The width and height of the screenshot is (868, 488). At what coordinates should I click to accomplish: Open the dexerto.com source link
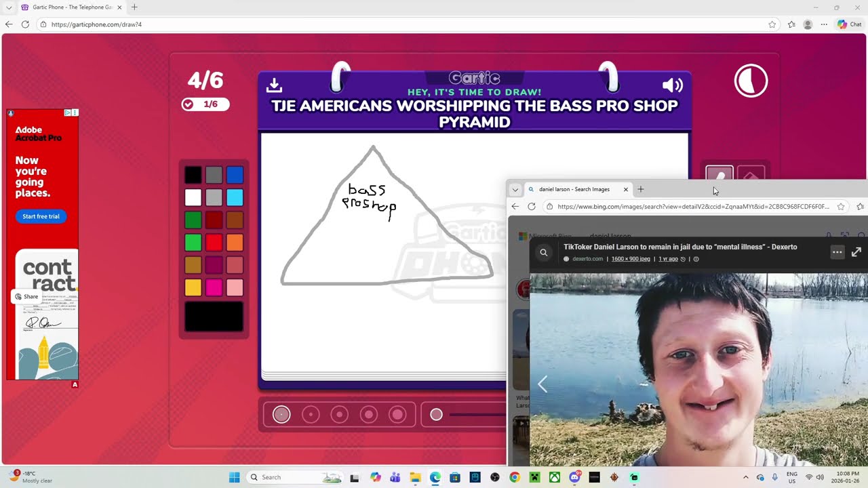pos(587,259)
